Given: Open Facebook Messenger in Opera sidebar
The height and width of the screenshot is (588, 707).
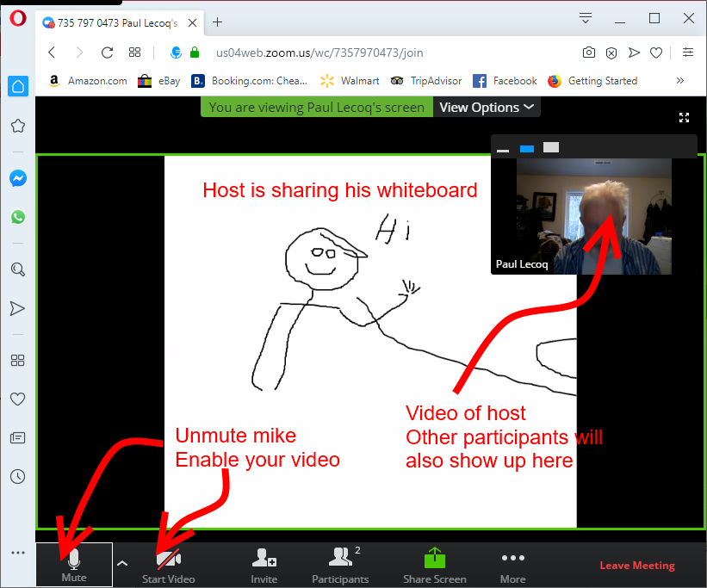Looking at the screenshot, I should coord(17,178).
